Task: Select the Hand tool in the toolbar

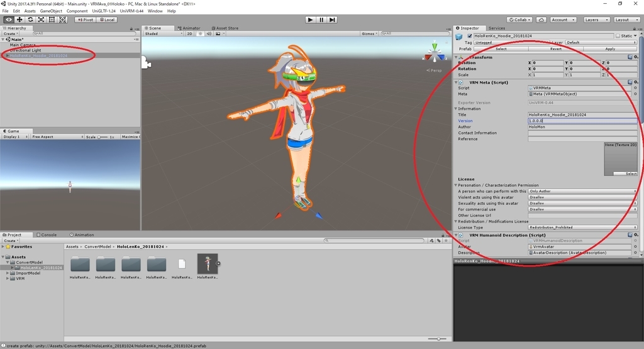Action: click(9, 19)
